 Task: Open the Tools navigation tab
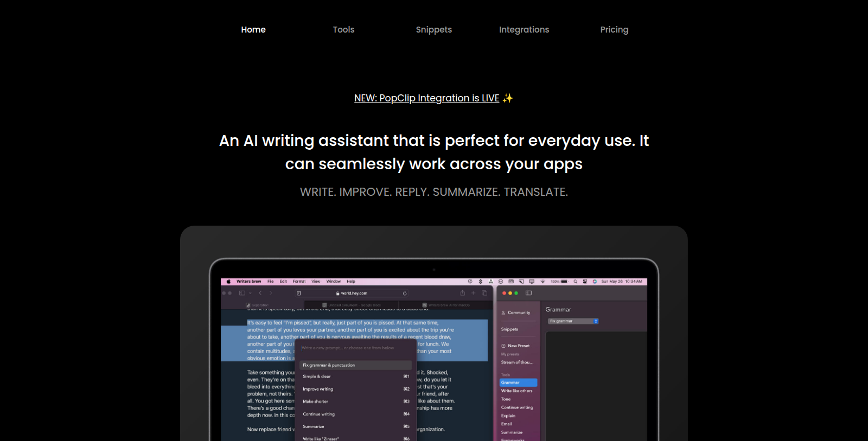tap(343, 30)
